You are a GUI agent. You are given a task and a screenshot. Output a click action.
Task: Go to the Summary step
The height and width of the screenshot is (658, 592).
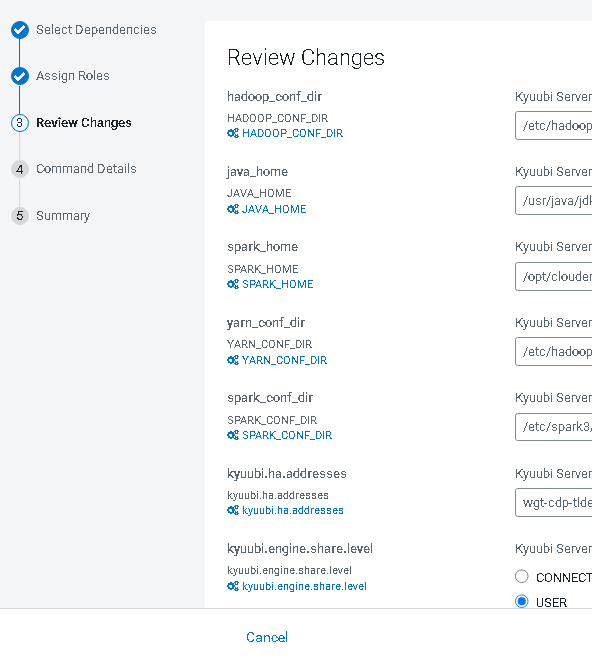click(x=63, y=216)
